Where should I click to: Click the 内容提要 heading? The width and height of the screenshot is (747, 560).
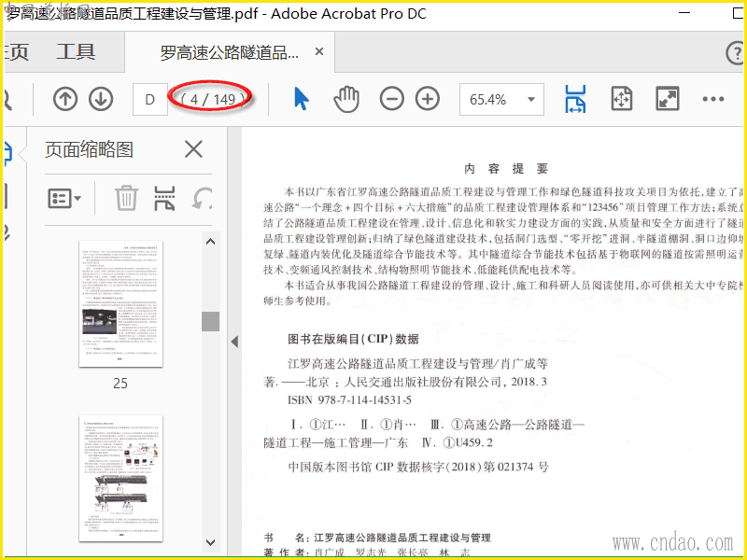506,169
